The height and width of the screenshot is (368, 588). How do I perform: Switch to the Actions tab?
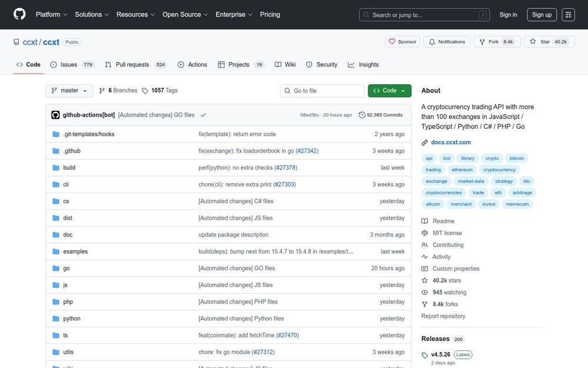coord(192,65)
